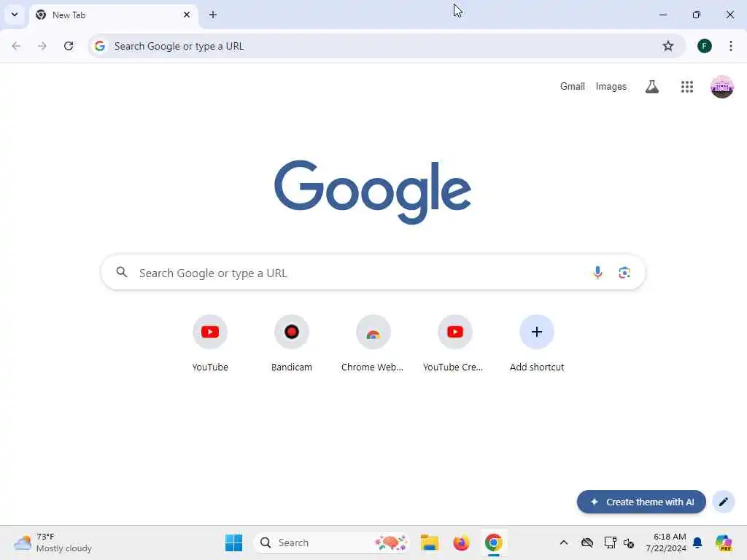Click the Google search box
The image size is (747, 560).
point(373,273)
